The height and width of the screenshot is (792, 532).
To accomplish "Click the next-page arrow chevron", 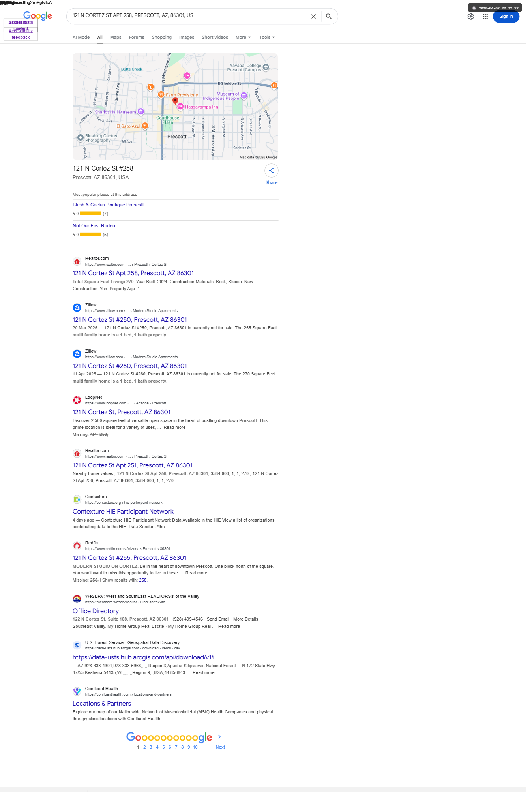I will 220,736.
